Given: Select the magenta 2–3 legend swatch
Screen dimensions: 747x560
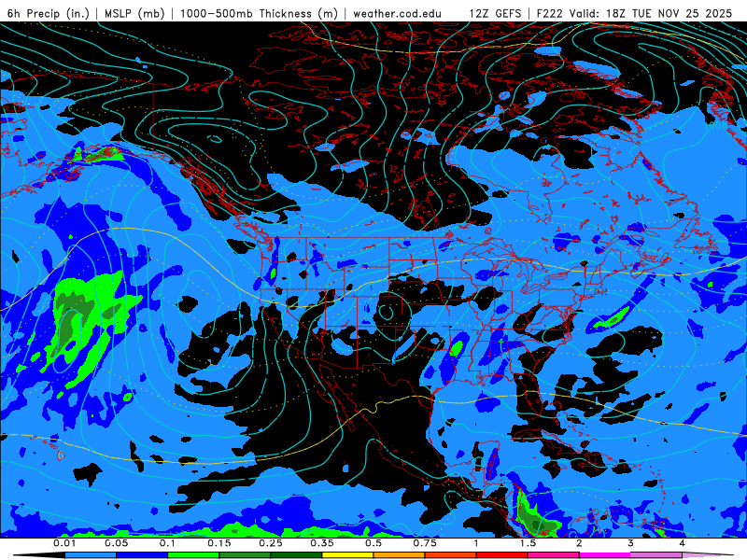Looking at the screenshot, I should click(x=605, y=555).
